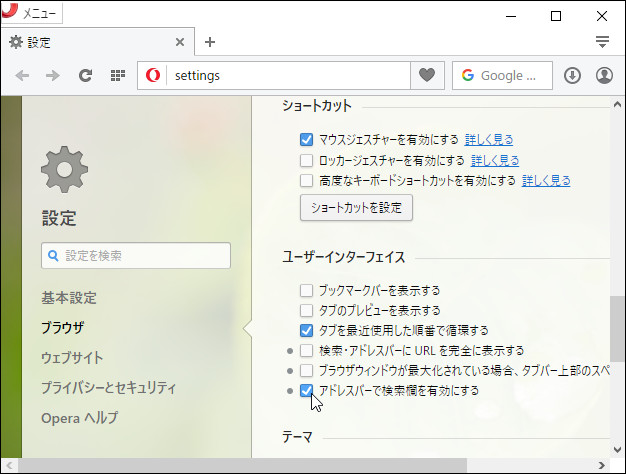Check ブックマークバーを表示する
The width and height of the screenshot is (626, 474).
(306, 290)
